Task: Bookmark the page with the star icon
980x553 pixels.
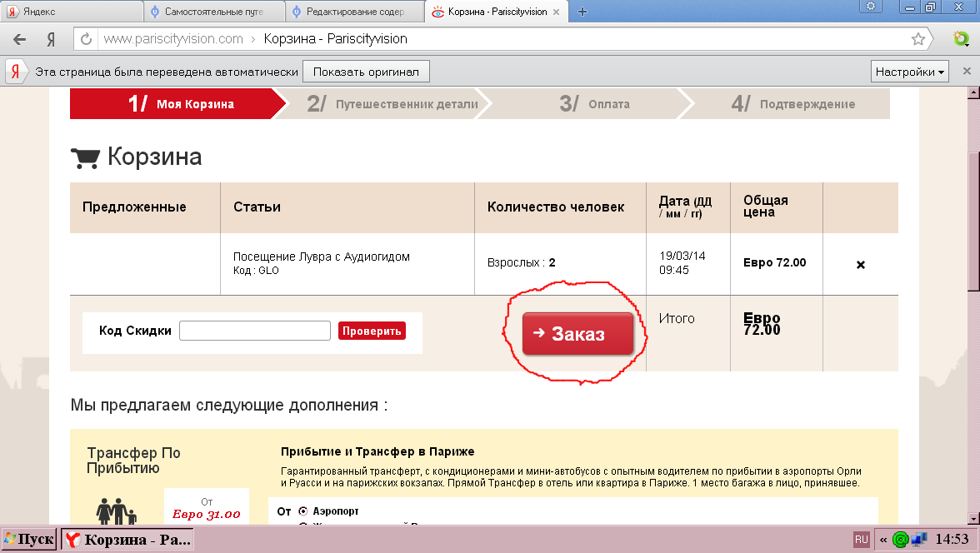Action: coord(917,39)
